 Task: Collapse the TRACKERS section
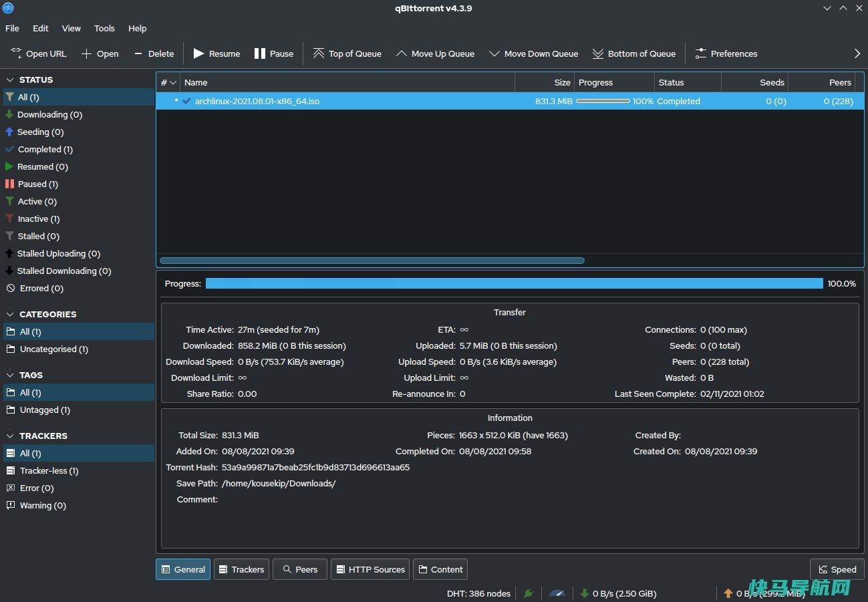(x=10, y=436)
